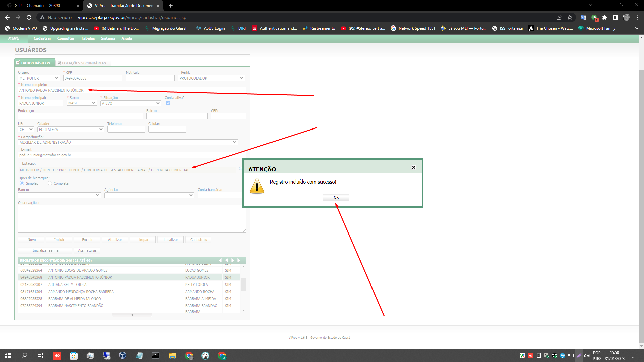Open Cargo/função dropdown

[x=128, y=142]
